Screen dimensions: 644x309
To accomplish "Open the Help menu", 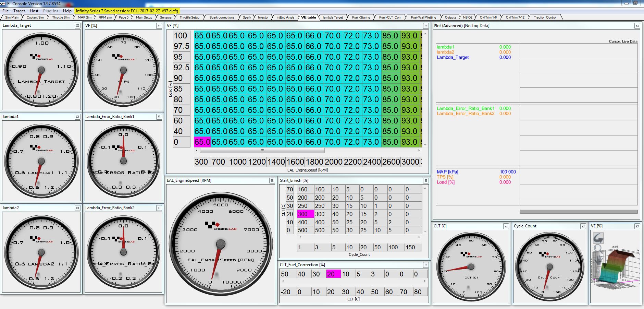I will 67,11.
